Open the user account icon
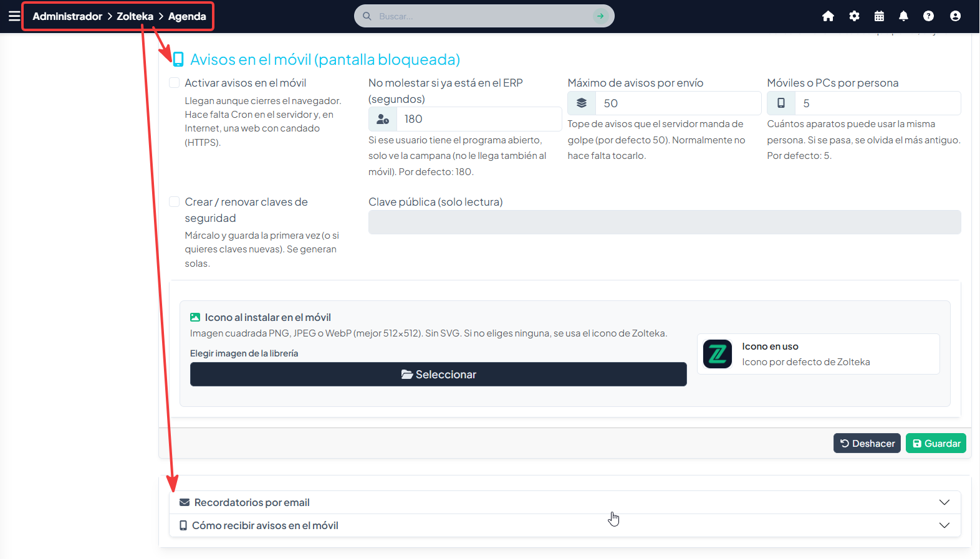Viewport: 980px width, 559px height. [x=955, y=16]
